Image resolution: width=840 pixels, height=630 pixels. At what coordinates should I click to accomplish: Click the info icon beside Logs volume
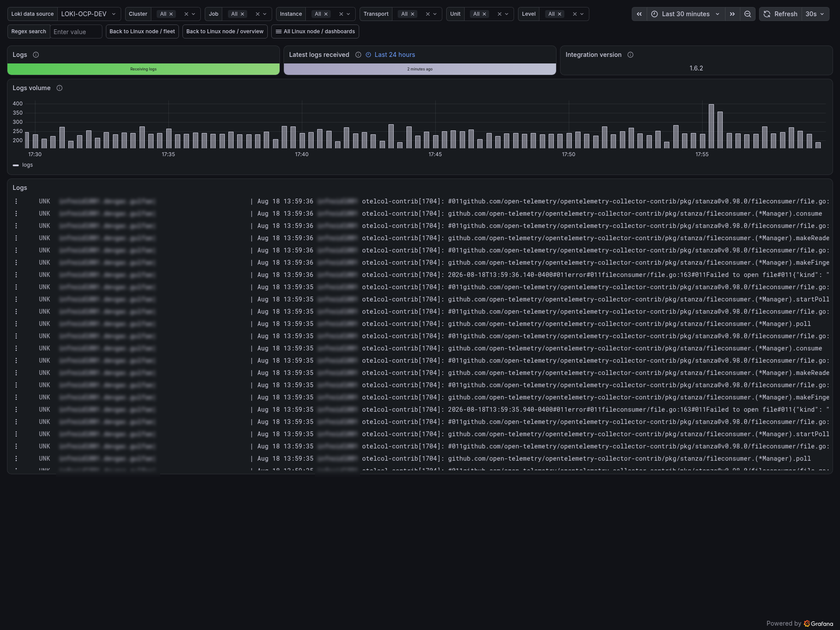(59, 88)
